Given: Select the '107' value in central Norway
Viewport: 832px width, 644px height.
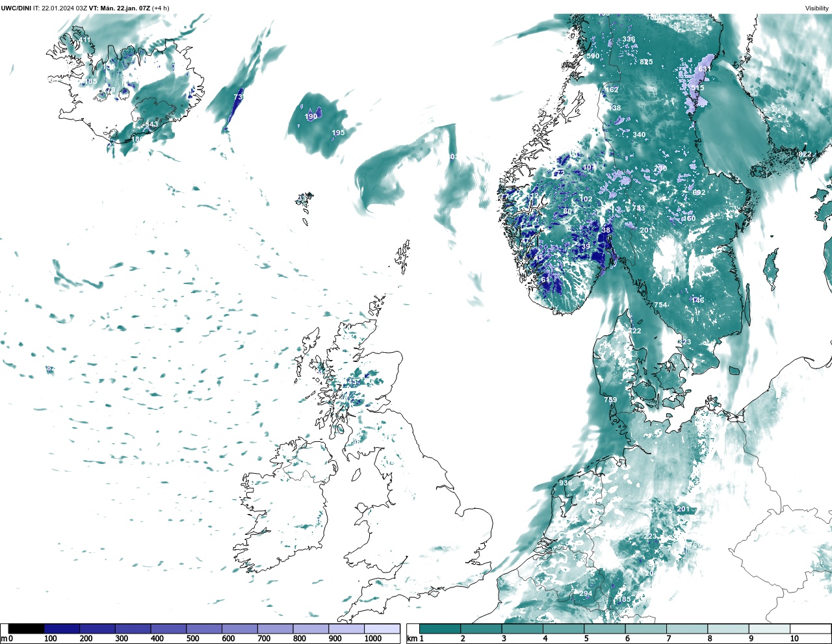Looking at the screenshot, I should [x=589, y=168].
